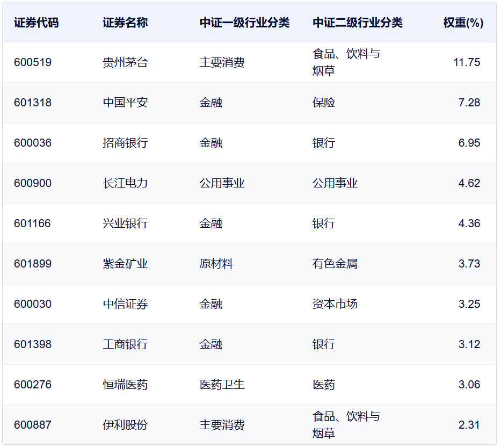Click the name 伊利股份
This screenshot has height=448, width=501.
(125, 425)
